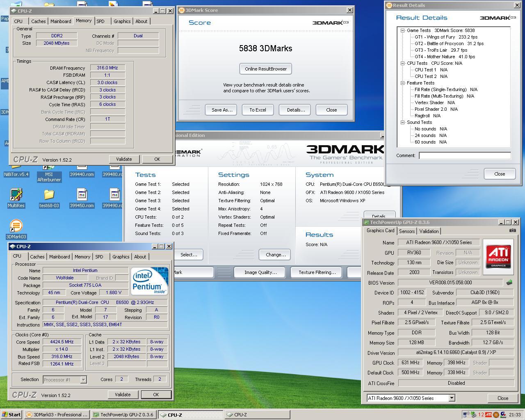The height and width of the screenshot is (420, 525).
Task: Select 'GT1 - Wings of Fury' result row
Action: pos(446,37)
